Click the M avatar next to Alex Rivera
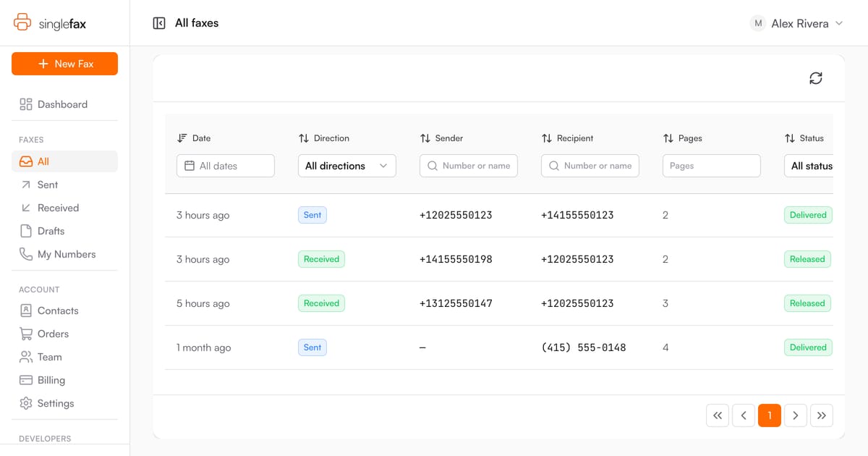 pyautogui.click(x=758, y=23)
